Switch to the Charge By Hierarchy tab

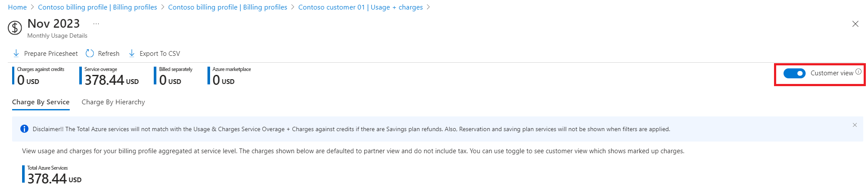113,102
